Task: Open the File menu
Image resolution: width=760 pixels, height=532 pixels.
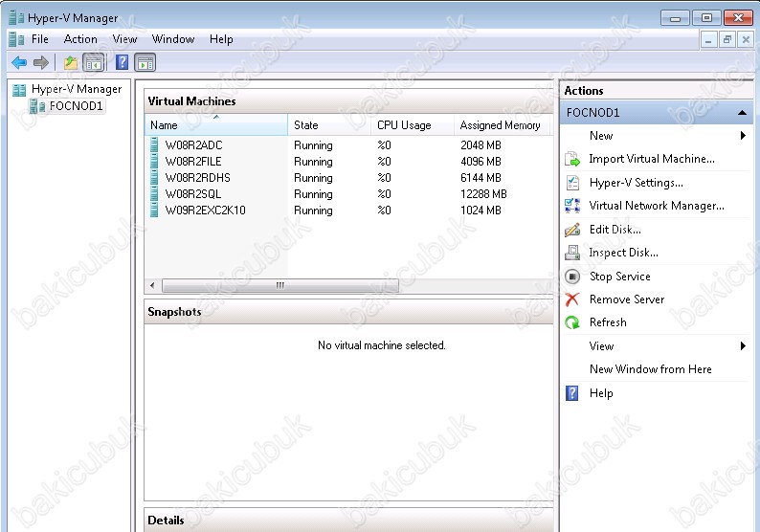Action: pos(40,39)
